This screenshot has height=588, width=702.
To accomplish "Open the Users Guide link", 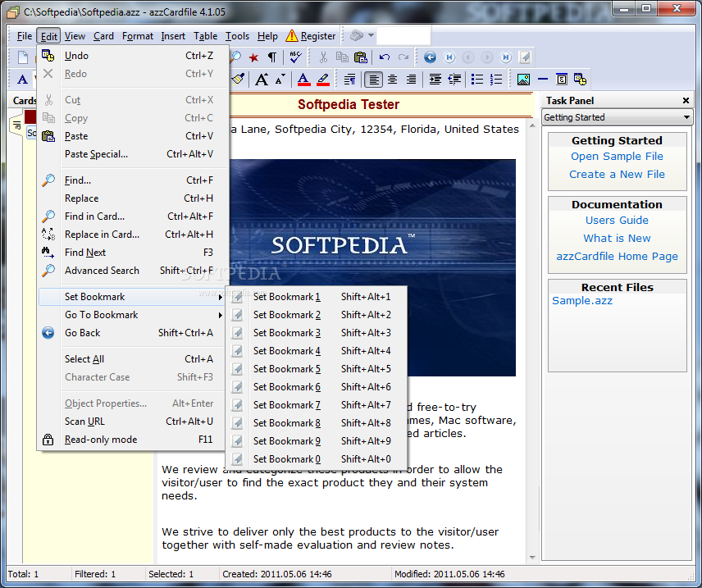I will point(617,221).
